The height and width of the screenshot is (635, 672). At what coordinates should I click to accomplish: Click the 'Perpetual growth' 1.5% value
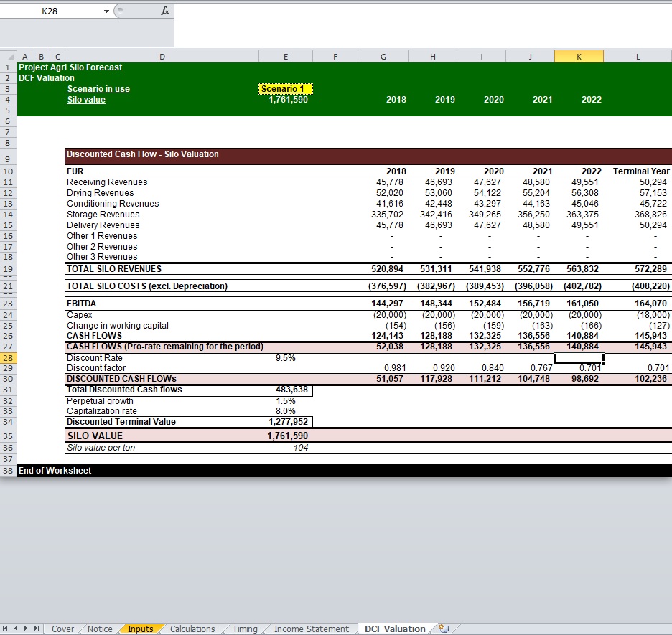286,401
